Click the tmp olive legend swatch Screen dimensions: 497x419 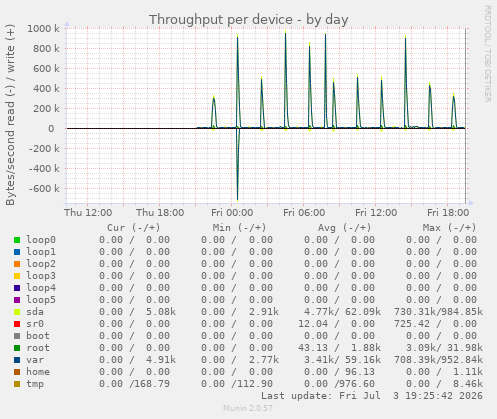click(x=17, y=384)
